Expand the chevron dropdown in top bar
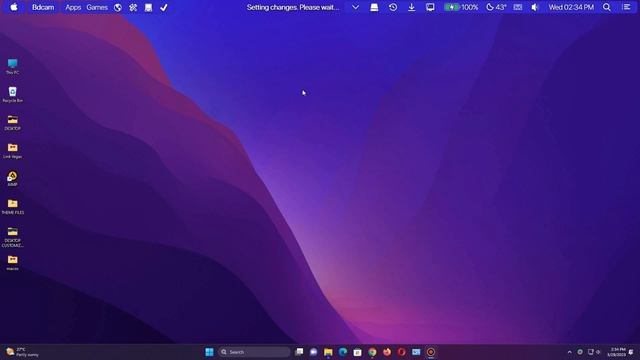This screenshot has width=640, height=360. click(x=356, y=7)
